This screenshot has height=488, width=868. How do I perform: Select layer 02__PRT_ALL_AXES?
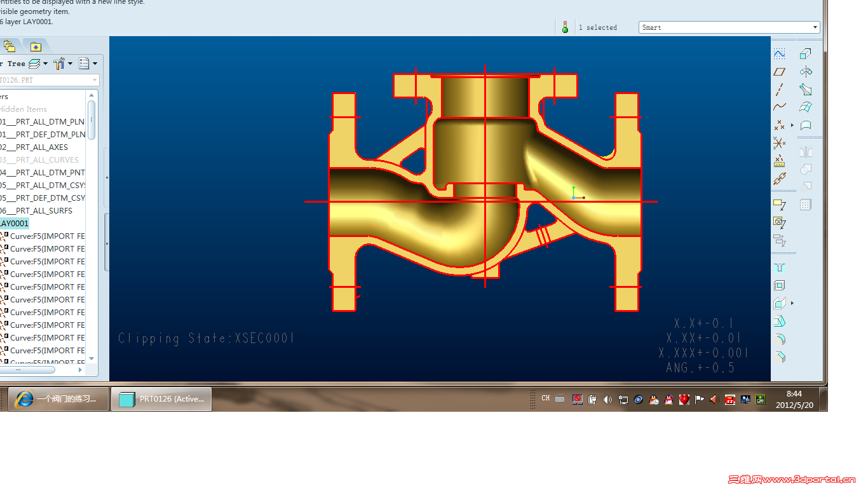(x=34, y=147)
